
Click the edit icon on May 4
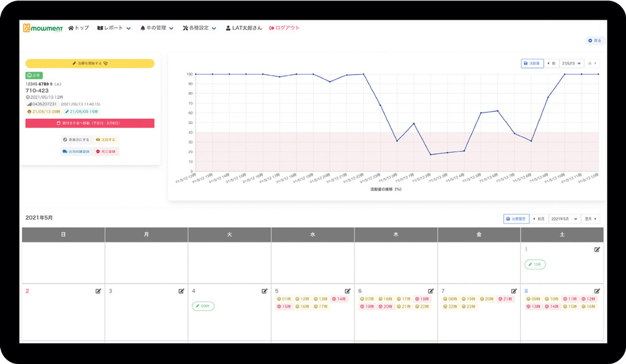coord(265,291)
